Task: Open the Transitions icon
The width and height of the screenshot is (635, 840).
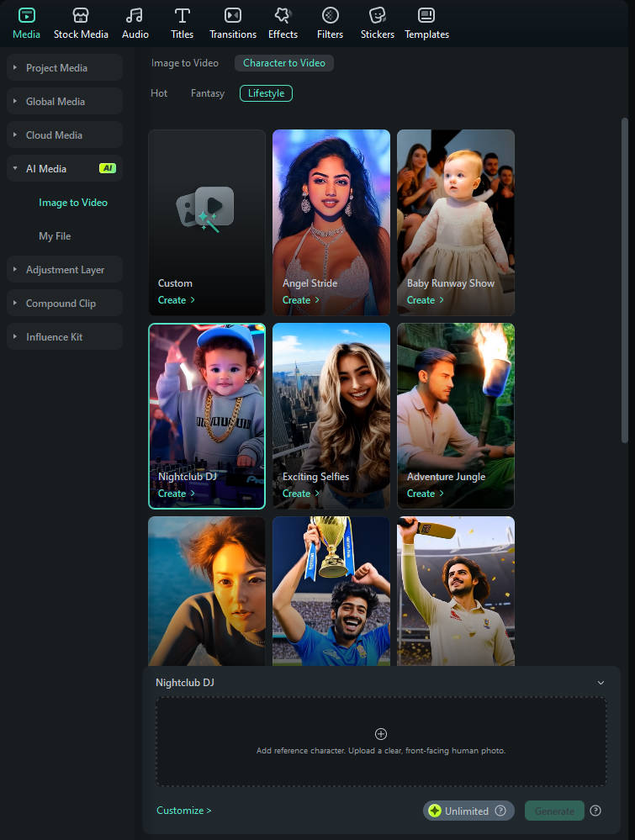Action: [x=233, y=15]
